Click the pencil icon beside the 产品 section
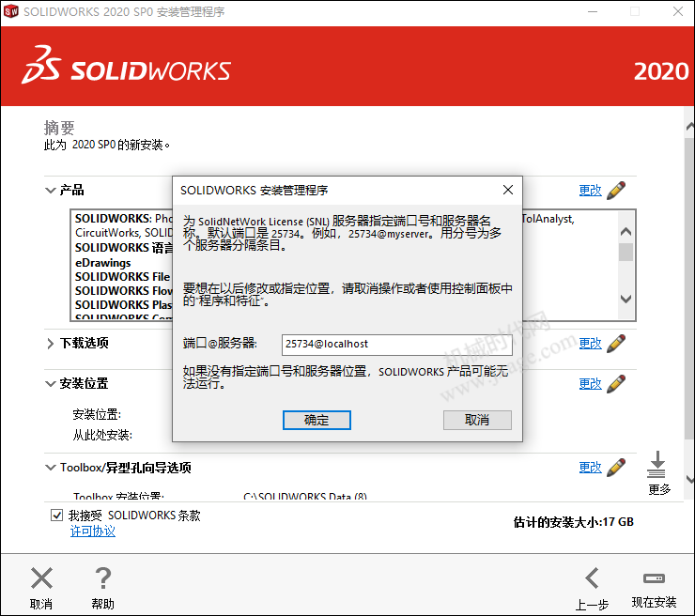The image size is (695, 616). click(x=616, y=190)
